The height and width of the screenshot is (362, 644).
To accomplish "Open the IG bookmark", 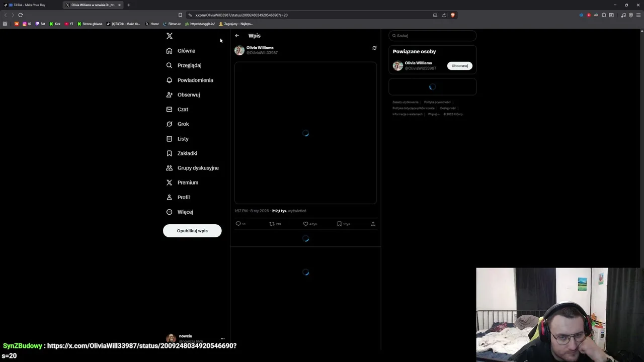I will (x=27, y=24).
